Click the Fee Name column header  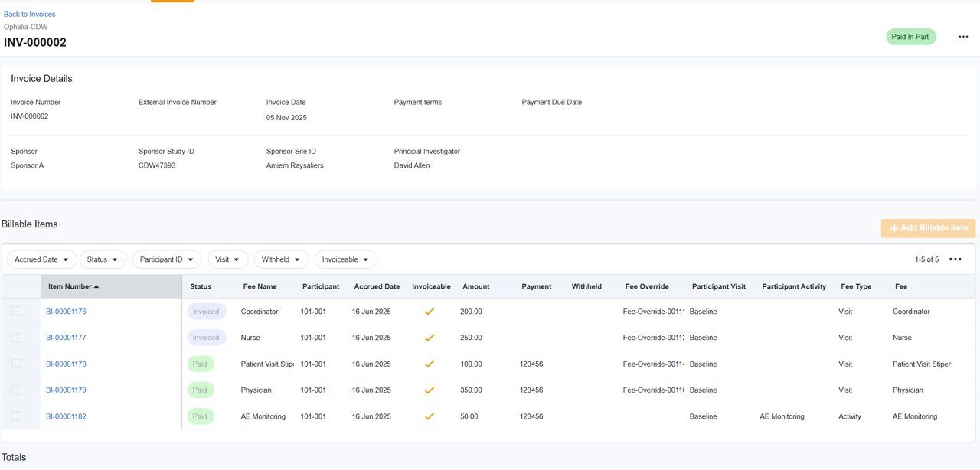tap(259, 286)
